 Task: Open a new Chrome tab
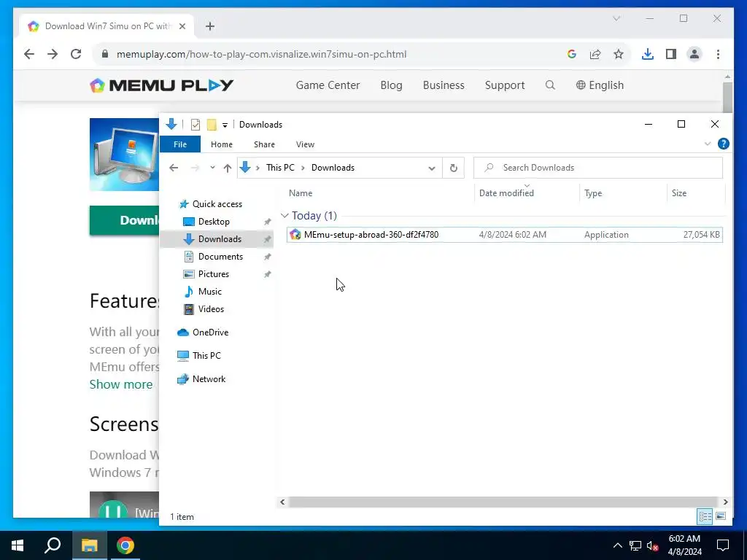point(210,26)
